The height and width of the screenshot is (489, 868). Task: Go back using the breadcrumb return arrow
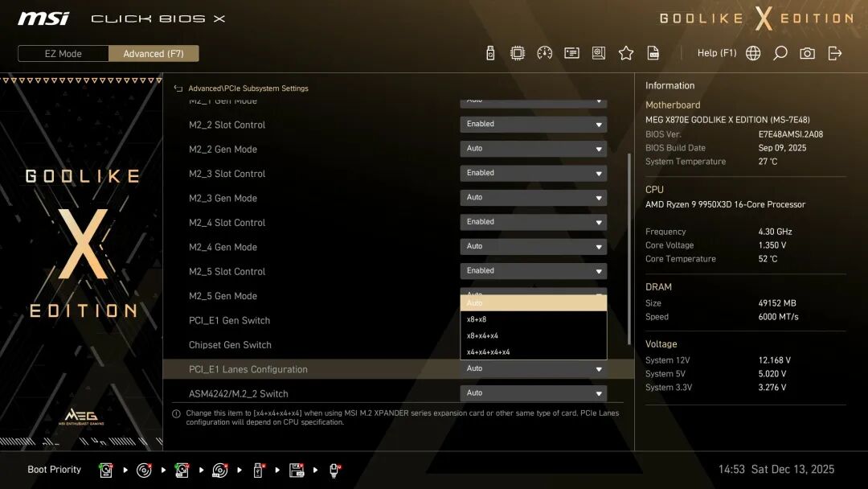tap(178, 88)
